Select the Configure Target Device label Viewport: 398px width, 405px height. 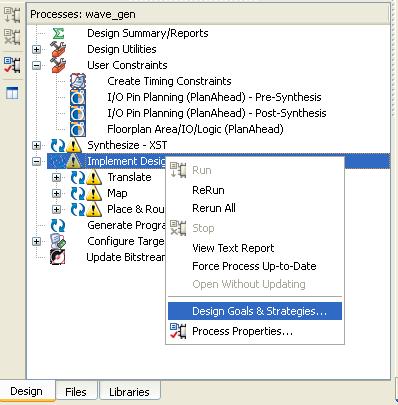pyautogui.click(x=126, y=241)
